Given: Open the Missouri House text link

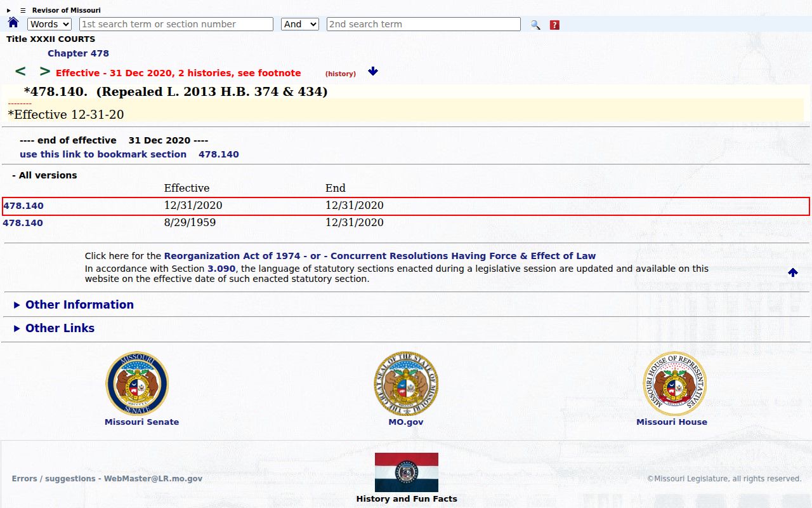Looking at the screenshot, I should tap(672, 422).
